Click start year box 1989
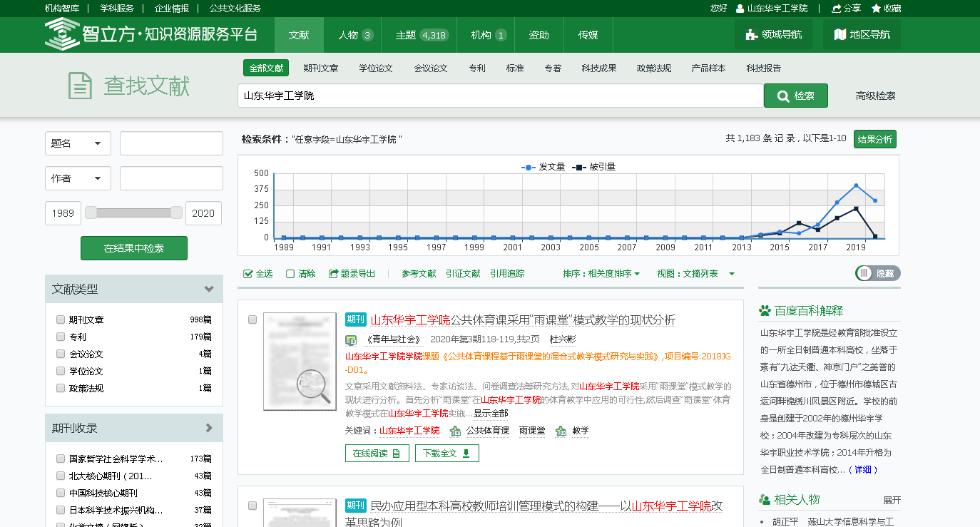The width and height of the screenshot is (980, 527). coord(63,213)
